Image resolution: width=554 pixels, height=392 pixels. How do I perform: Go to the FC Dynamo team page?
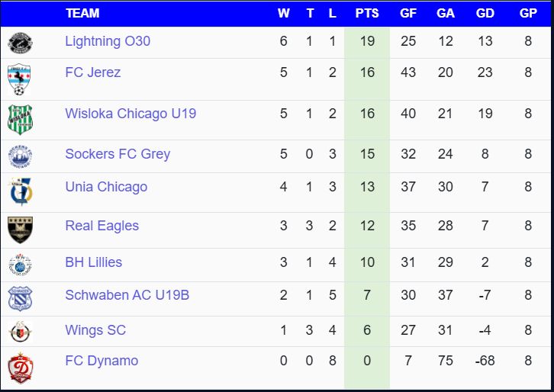coord(101,360)
